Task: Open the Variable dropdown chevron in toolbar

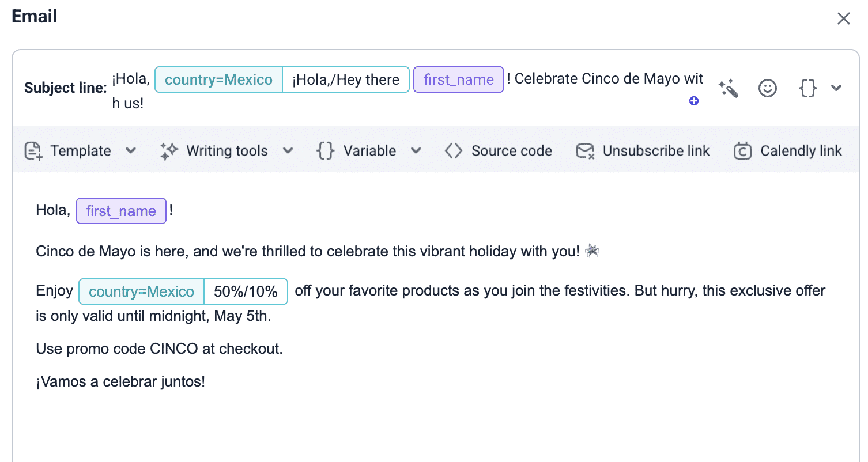Action: click(x=416, y=151)
